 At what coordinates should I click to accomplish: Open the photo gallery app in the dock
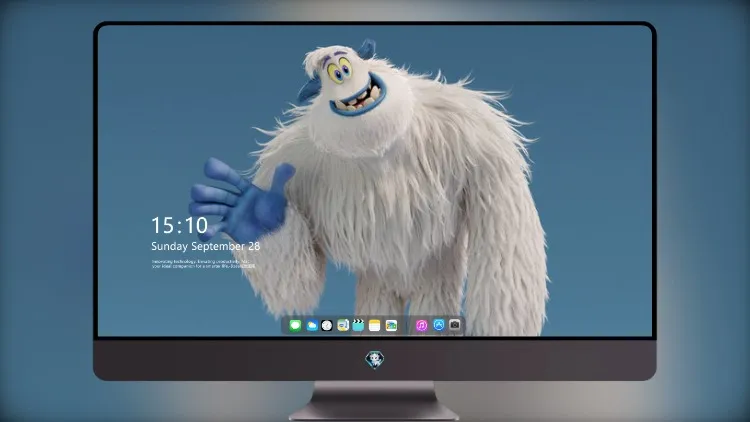(391, 325)
